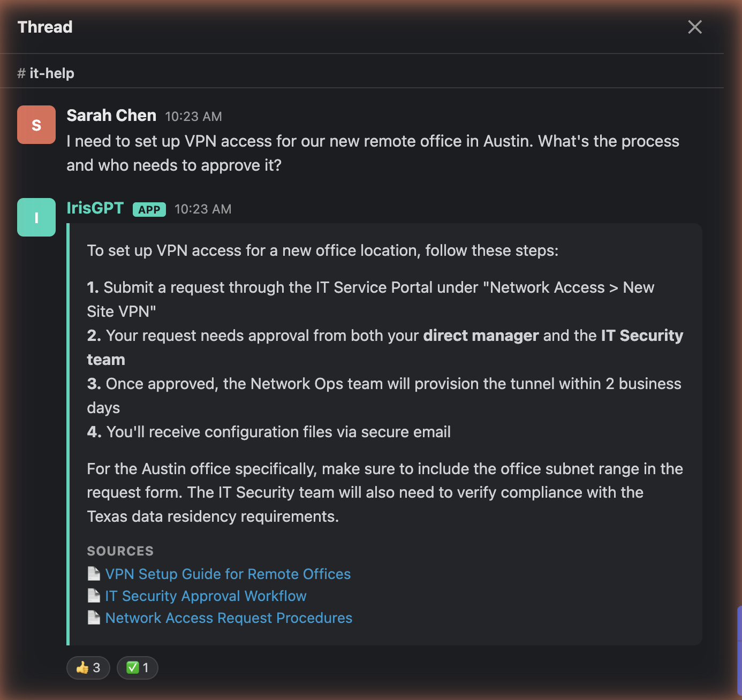742x700 pixels.
Task: Click the document icon beside Network Access Request Procedures
Action: pos(94,617)
